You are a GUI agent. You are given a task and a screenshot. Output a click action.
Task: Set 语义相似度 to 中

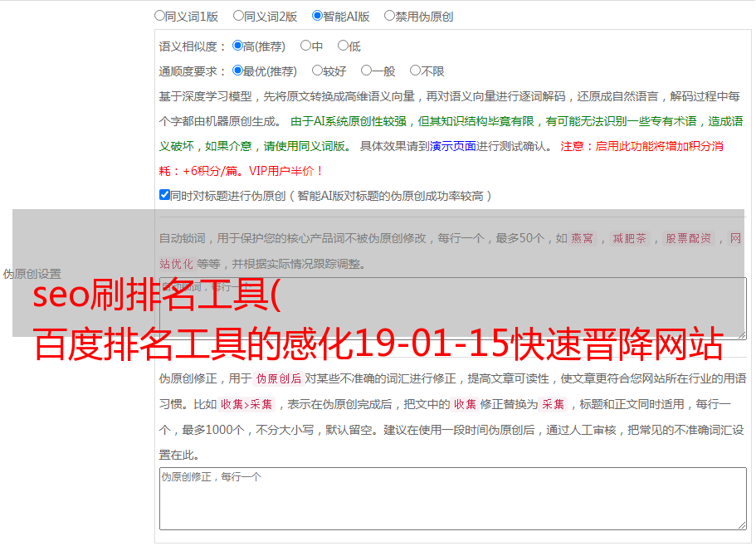click(305, 46)
